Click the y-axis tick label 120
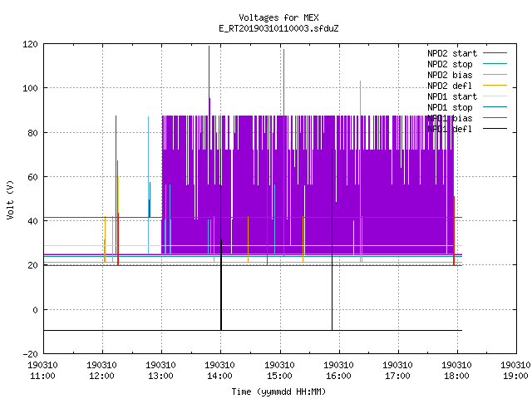Screen dimensions: 532x399 (x=30, y=44)
